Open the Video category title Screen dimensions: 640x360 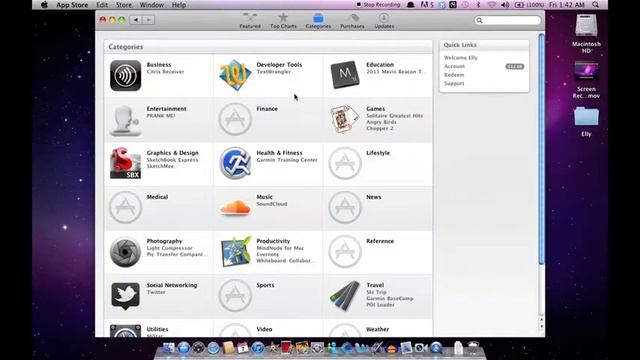point(264,329)
